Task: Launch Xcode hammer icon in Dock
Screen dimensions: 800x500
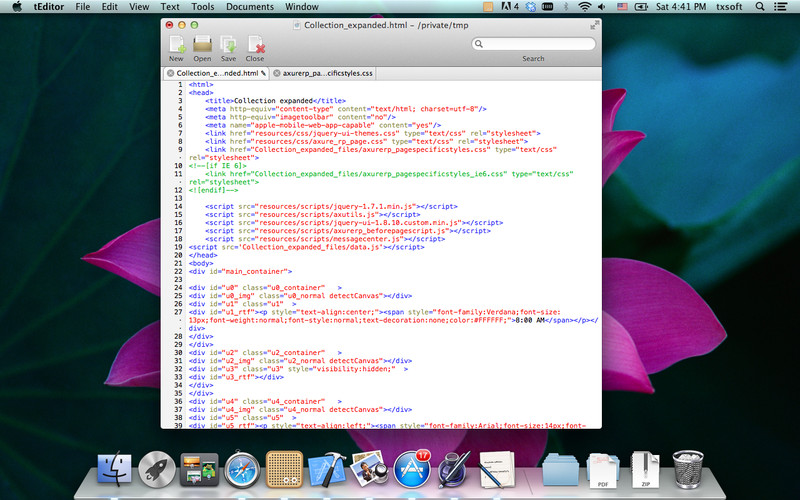Action: (327, 468)
